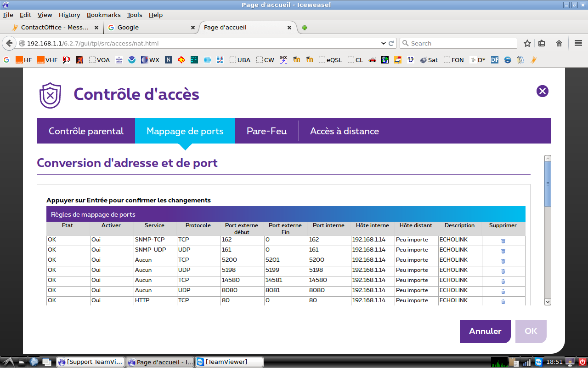Viewport: 588px width, 368px height.
Task: Open the VHF bookmark
Action: tap(47, 60)
